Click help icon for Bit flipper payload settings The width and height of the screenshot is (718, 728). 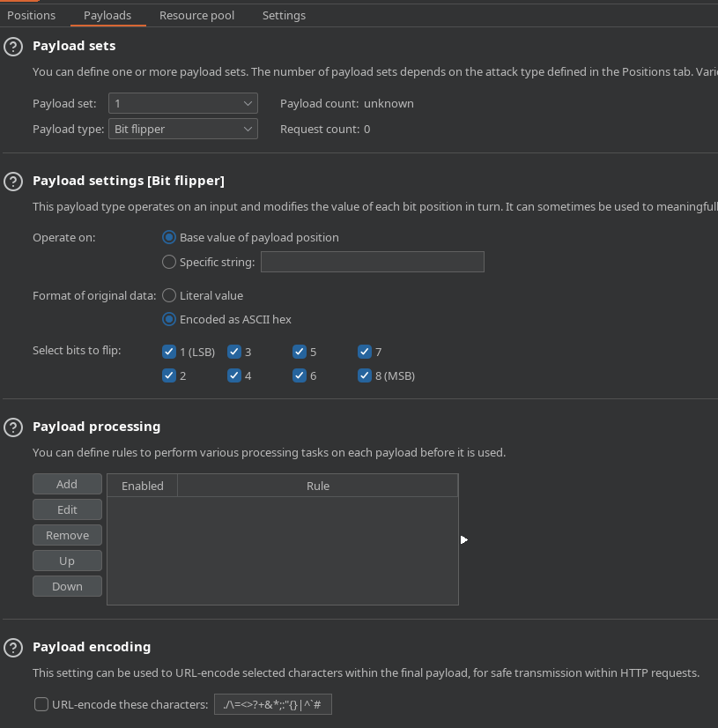(13, 182)
